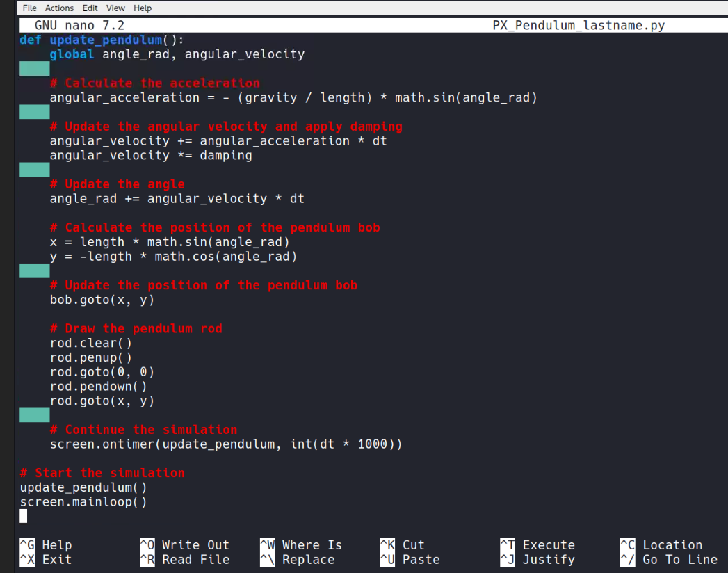Click the PX_Pendulum_lastname.py filename in title bar
The height and width of the screenshot is (573, 728).
[x=578, y=26]
